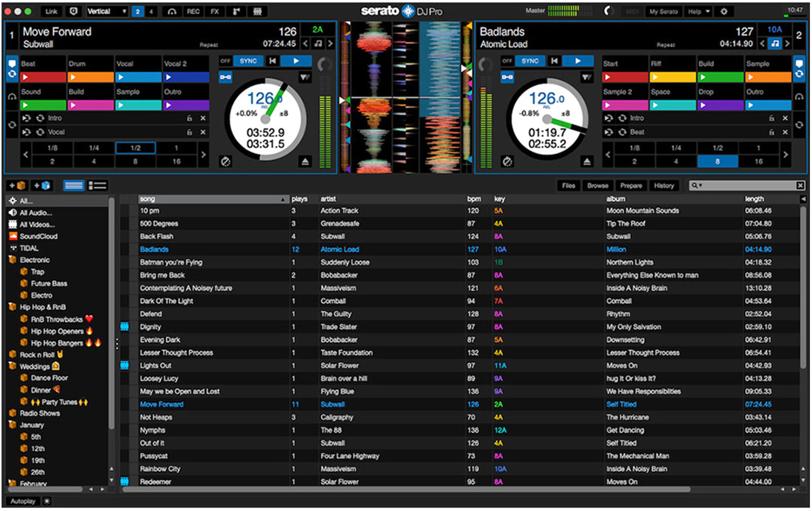812x511 pixels.
Task: Click the beatgrid edit icon on deck 1
Action: pos(225,161)
